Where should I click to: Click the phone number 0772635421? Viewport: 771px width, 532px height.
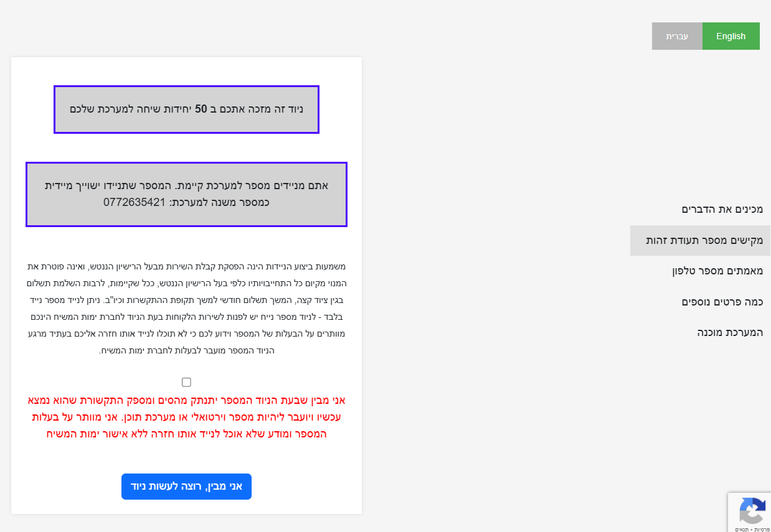point(135,202)
